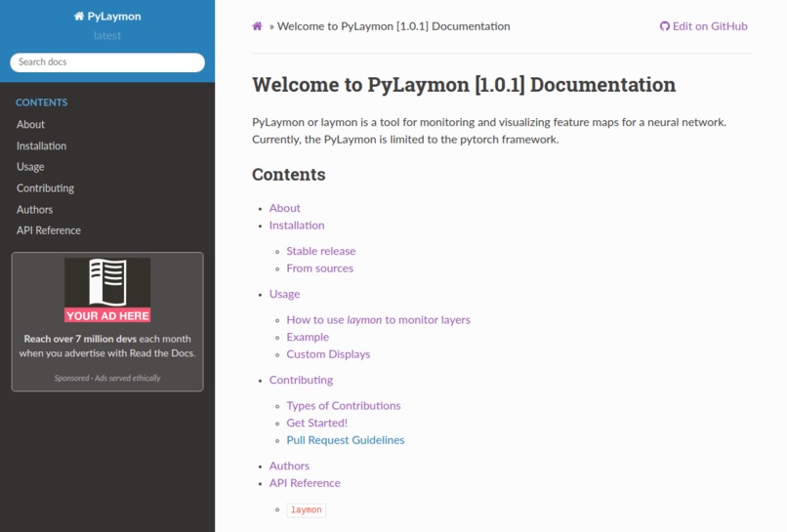Open API Reference link in the Contents list
The width and height of the screenshot is (787, 532).
[305, 483]
